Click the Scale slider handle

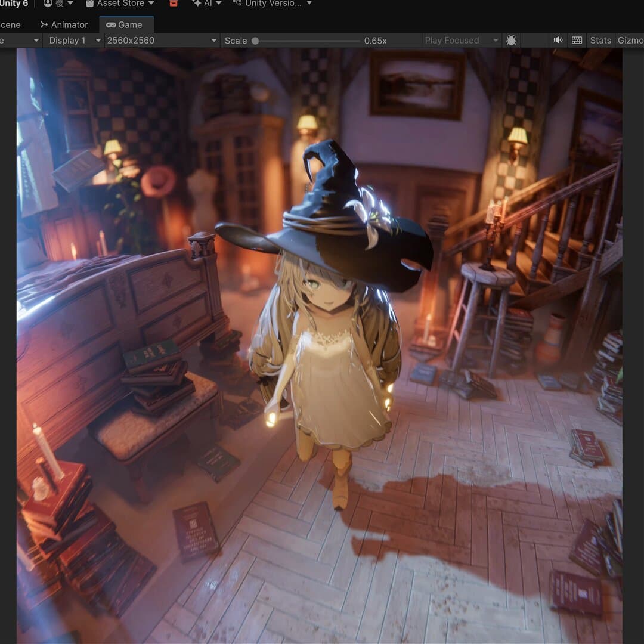click(255, 41)
